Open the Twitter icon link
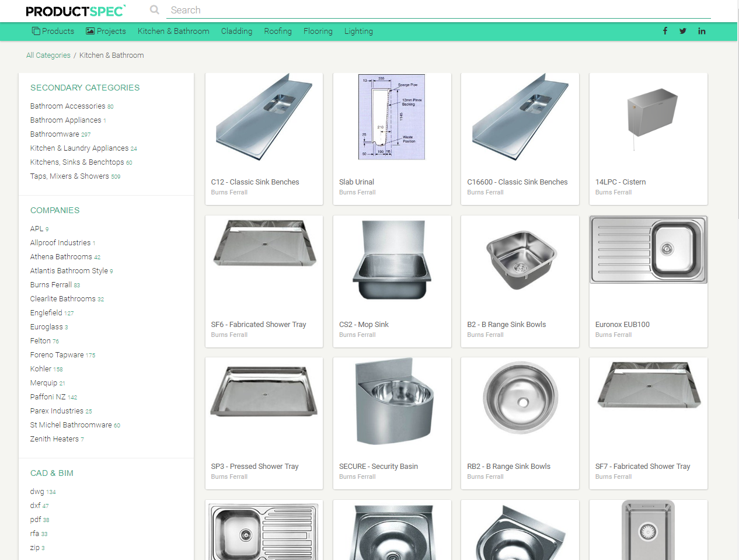Viewport: 739px width, 560px height. 683,31
